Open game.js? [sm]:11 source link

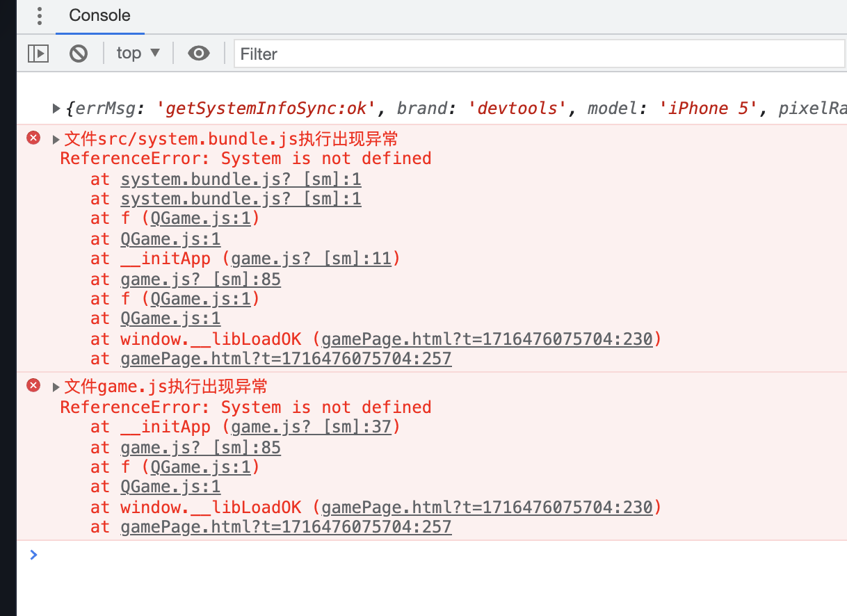[x=312, y=259]
